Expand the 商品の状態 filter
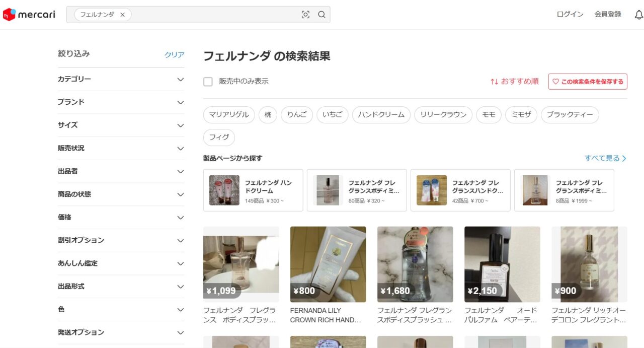Viewport: 644px width, 348px height. coord(121,194)
